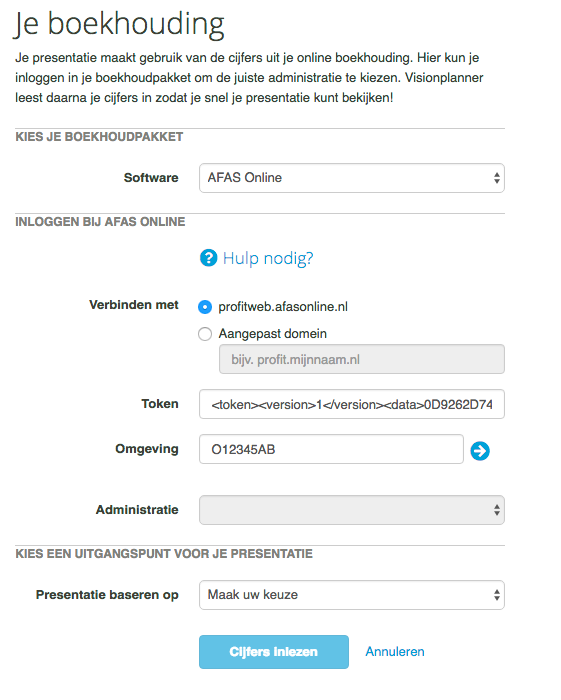Screen dimensions: 561x700
Task: Select the profitweb.afasonline.nl radio option
Action: coord(205,307)
